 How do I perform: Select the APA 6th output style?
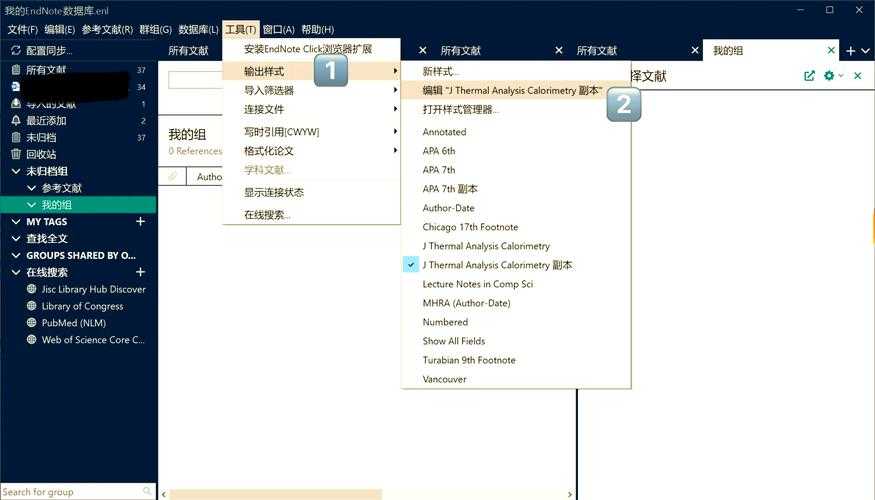(x=439, y=151)
